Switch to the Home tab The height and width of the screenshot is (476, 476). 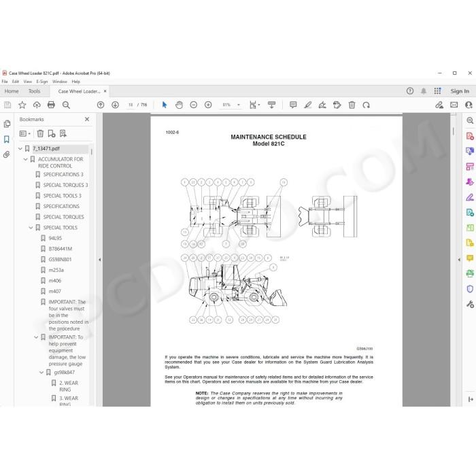tap(12, 91)
